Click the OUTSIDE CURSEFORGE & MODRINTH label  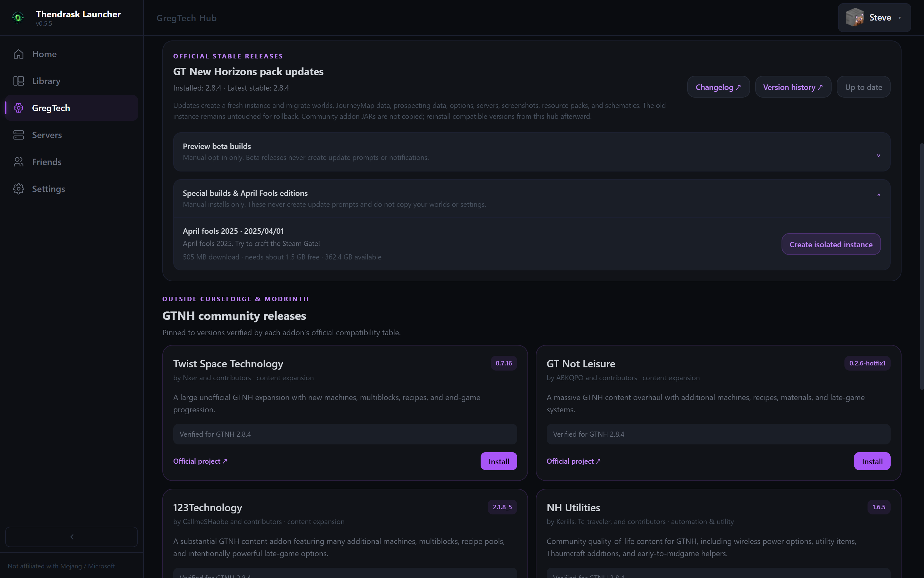[x=235, y=299]
